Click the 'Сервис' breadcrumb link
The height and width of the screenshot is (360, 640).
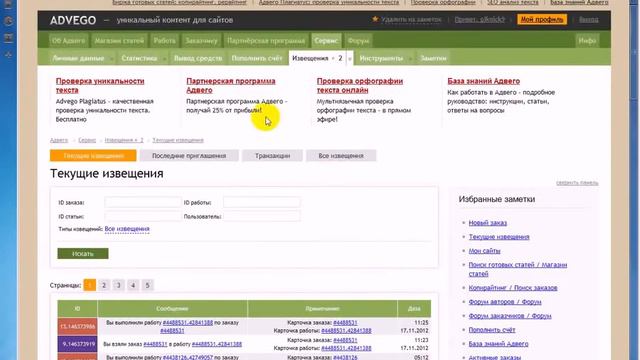[x=87, y=140]
